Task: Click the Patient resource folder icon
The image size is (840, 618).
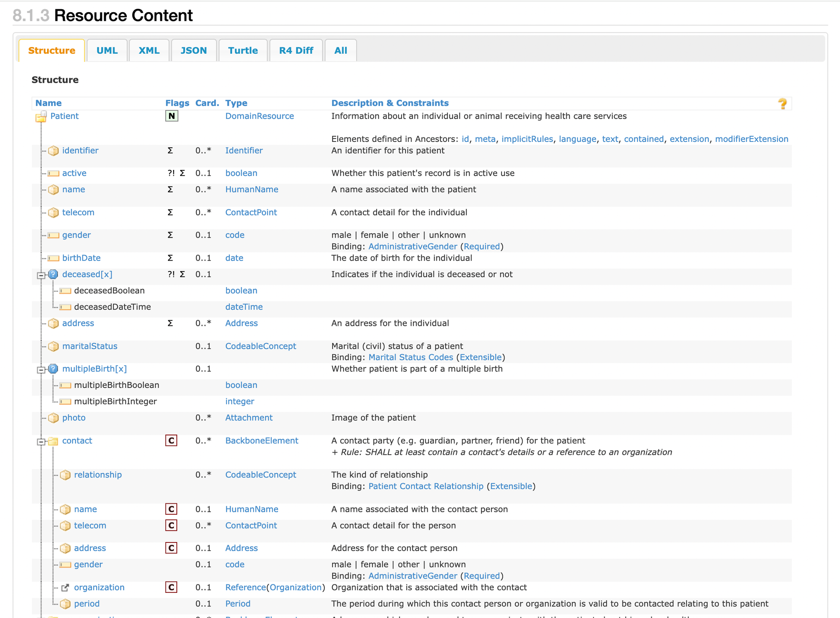Action: click(x=41, y=117)
